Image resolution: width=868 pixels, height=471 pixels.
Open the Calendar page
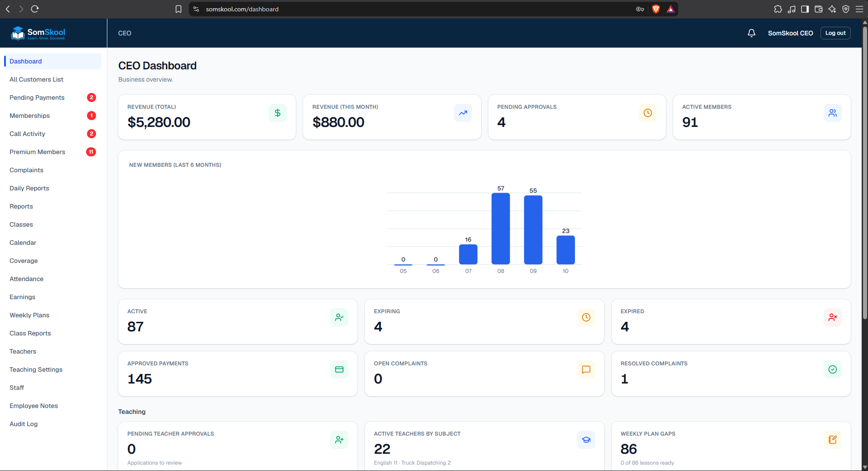pyautogui.click(x=53, y=243)
